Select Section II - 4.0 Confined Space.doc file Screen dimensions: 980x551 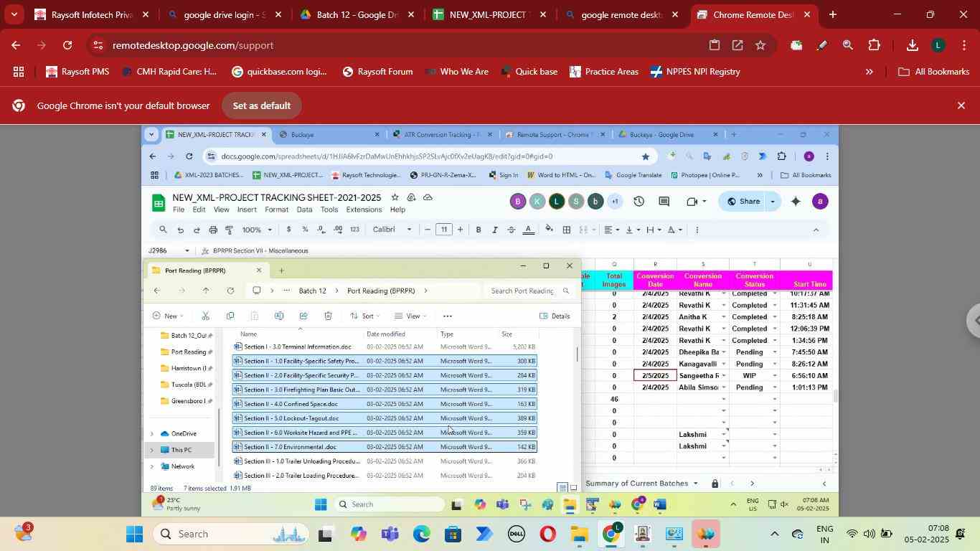(385, 404)
